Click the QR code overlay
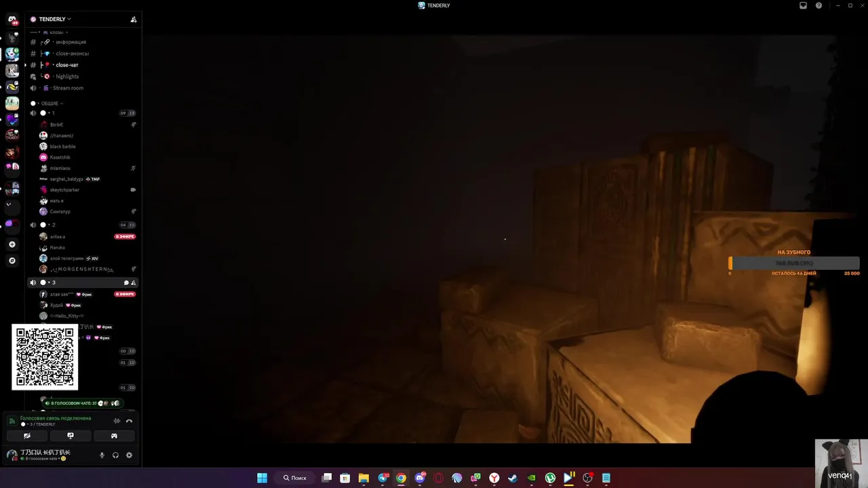This screenshot has width=868, height=488. tap(45, 357)
